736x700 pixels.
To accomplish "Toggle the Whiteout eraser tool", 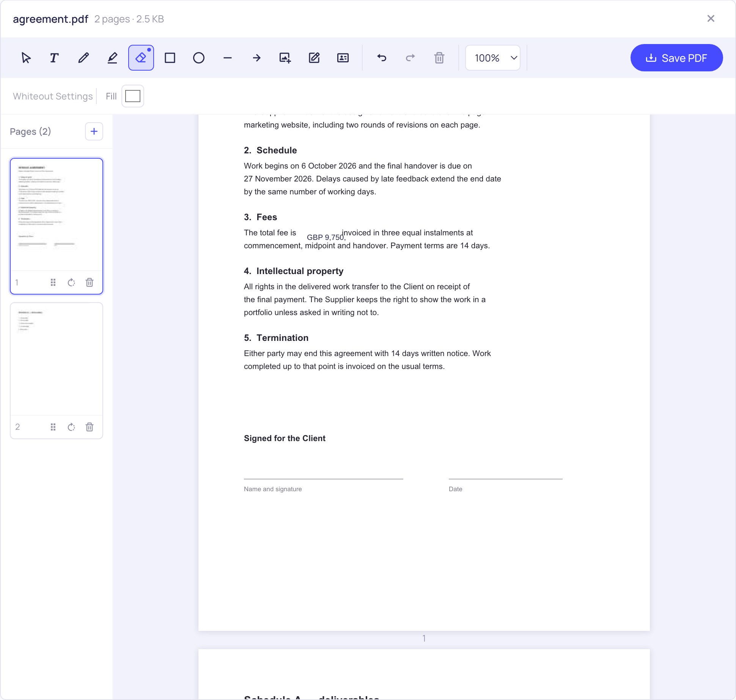I will pos(141,58).
